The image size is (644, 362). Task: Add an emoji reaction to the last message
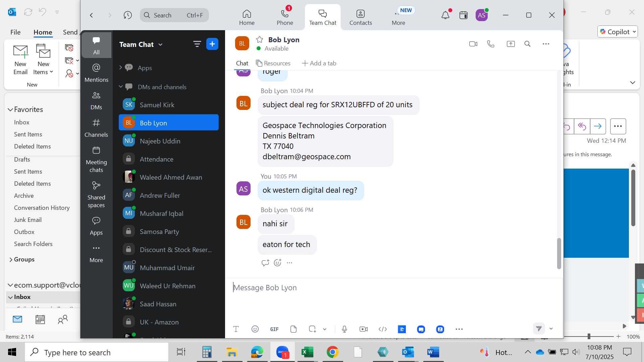click(x=277, y=263)
